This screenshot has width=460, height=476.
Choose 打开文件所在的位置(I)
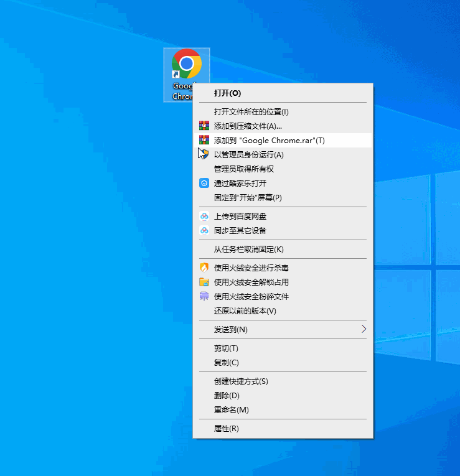[251, 112]
